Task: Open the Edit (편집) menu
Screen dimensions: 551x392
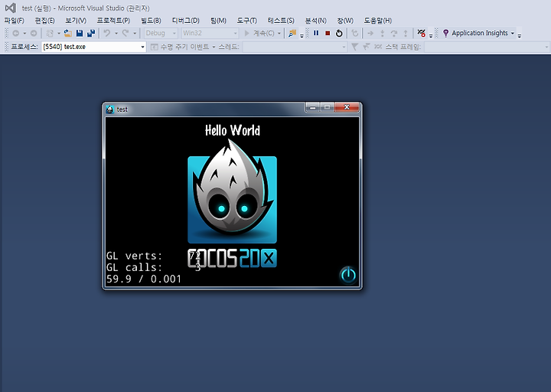Action: click(44, 21)
